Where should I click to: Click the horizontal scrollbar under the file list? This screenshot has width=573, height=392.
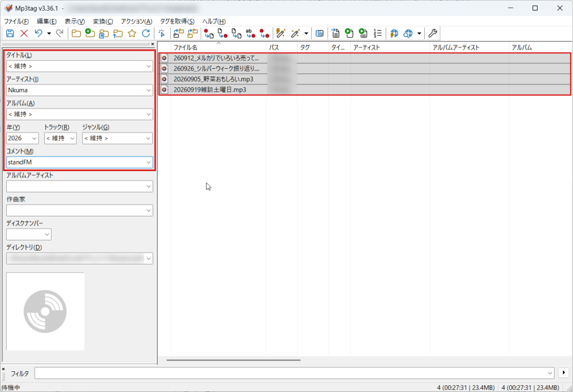tap(233, 360)
